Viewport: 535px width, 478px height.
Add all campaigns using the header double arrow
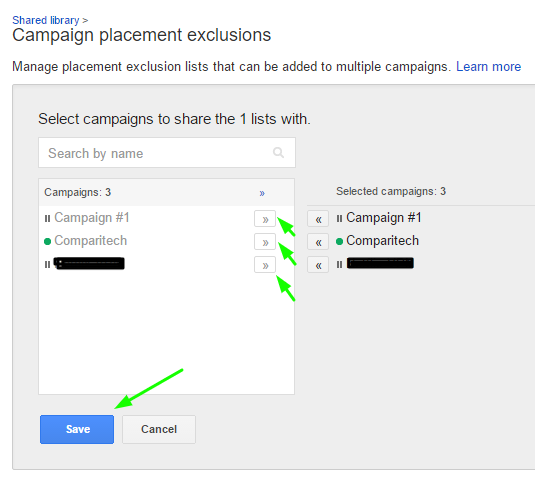click(262, 193)
